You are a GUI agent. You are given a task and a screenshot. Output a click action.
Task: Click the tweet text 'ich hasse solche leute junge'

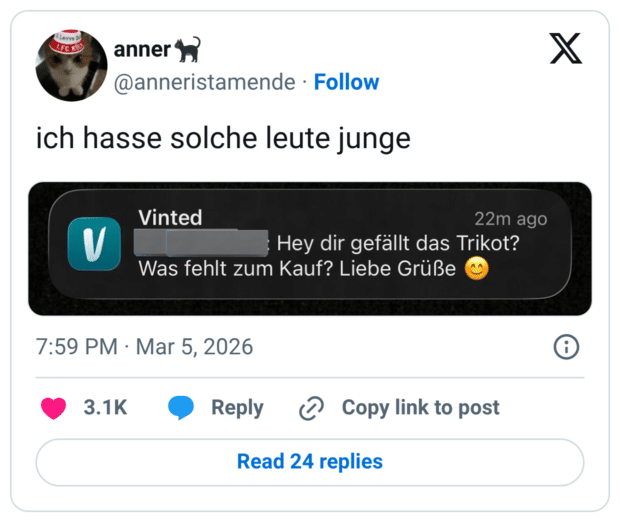pyautogui.click(x=223, y=138)
